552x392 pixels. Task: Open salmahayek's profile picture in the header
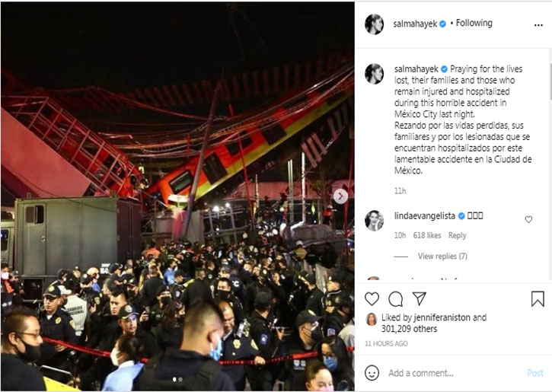(x=375, y=24)
